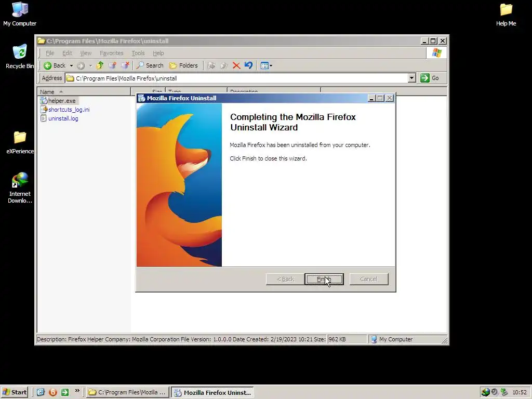The height and width of the screenshot is (399, 532).
Task: Click the eXPerience folder on the desktop
Action: [20, 142]
